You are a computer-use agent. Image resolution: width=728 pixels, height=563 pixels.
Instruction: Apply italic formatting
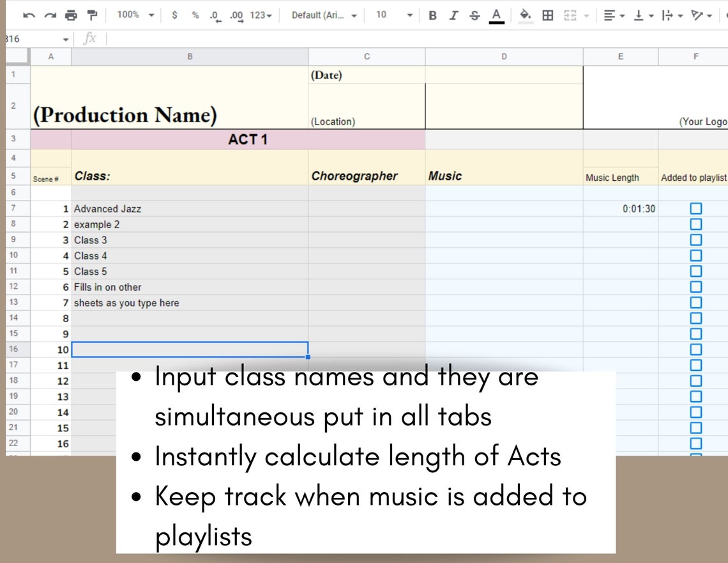(453, 15)
